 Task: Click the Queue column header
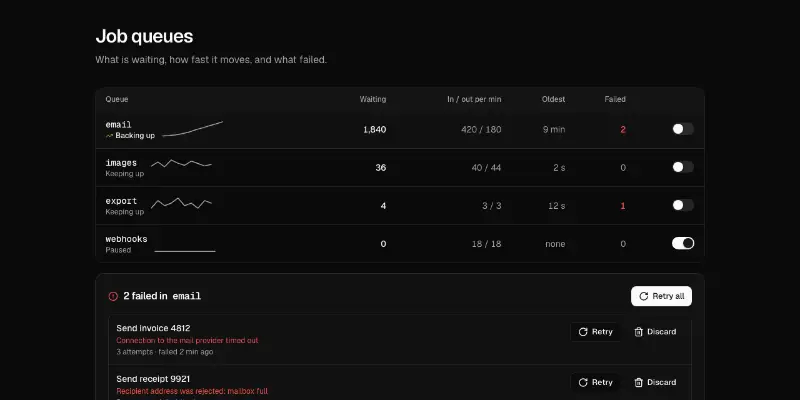117,99
